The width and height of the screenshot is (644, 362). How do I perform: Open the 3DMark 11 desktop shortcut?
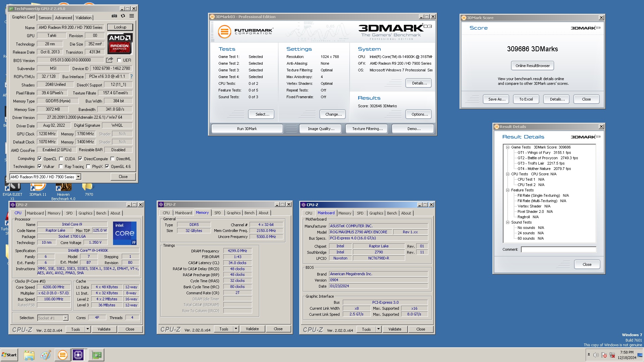tap(38, 190)
